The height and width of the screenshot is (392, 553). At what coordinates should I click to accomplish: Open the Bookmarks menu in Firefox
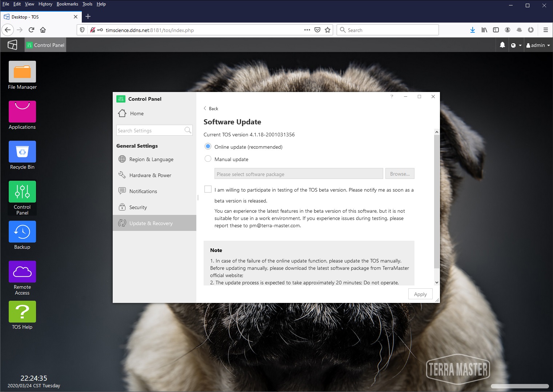click(x=67, y=4)
